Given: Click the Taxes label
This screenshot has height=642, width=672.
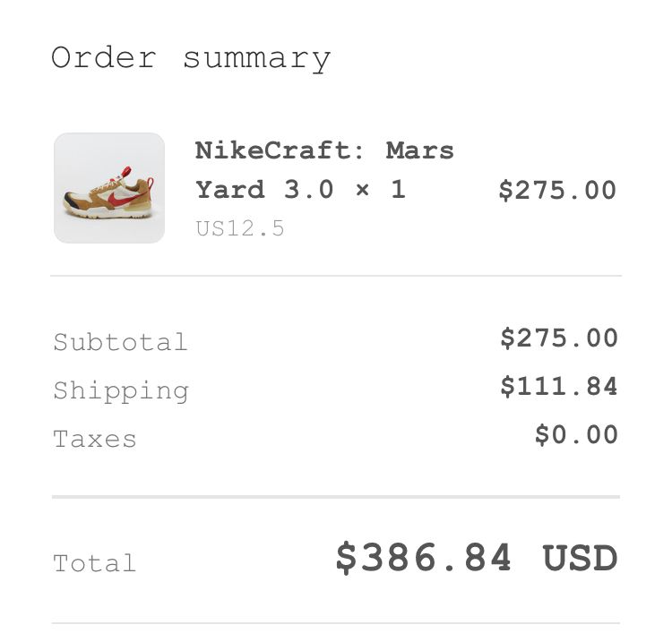Looking at the screenshot, I should [95, 439].
